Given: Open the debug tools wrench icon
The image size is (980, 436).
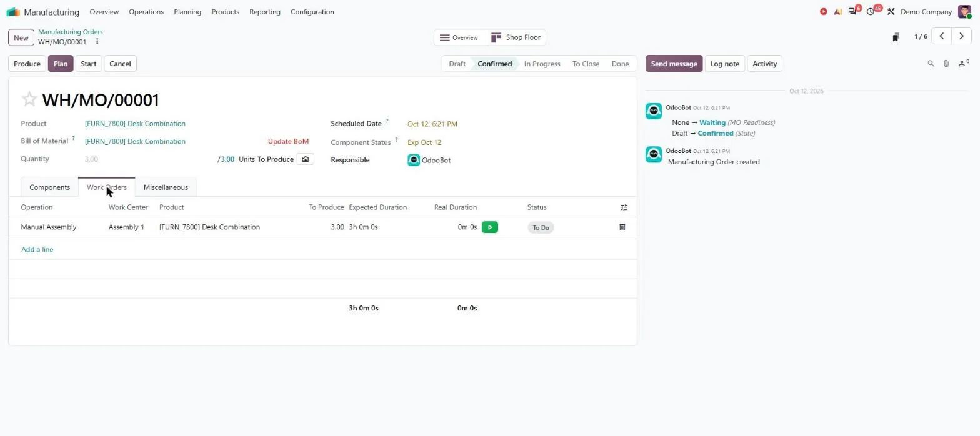Looking at the screenshot, I should 891,12.
